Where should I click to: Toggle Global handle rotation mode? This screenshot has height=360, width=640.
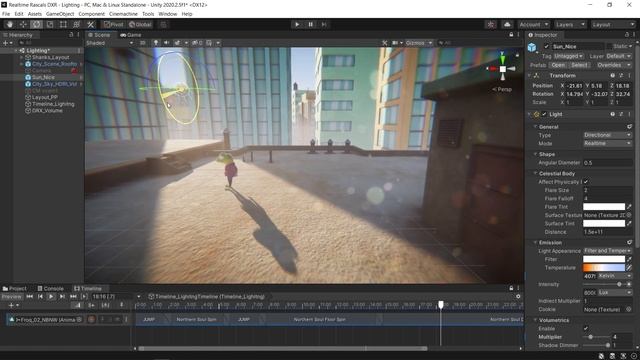140,24
